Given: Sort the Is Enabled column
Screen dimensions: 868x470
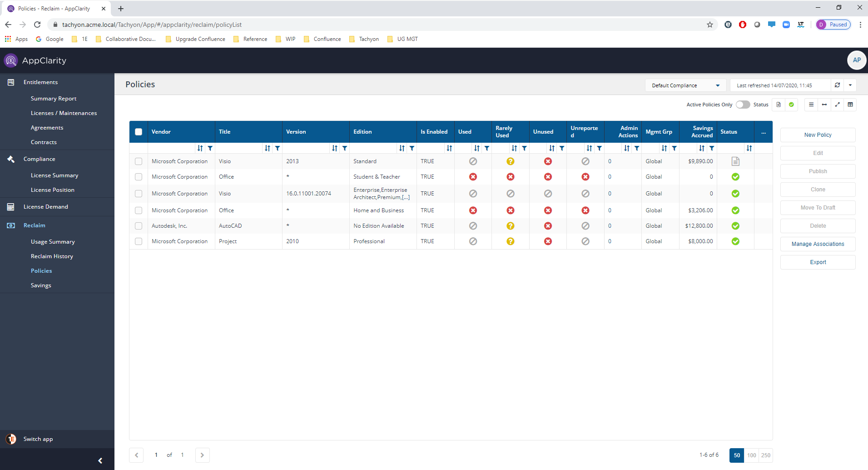Looking at the screenshot, I should [x=449, y=148].
